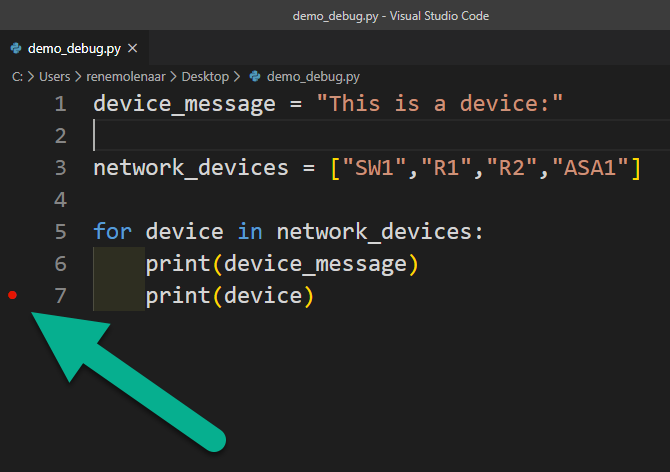Click print(device_message) on line 6
Screen dimensions: 670x472
tap(282, 264)
